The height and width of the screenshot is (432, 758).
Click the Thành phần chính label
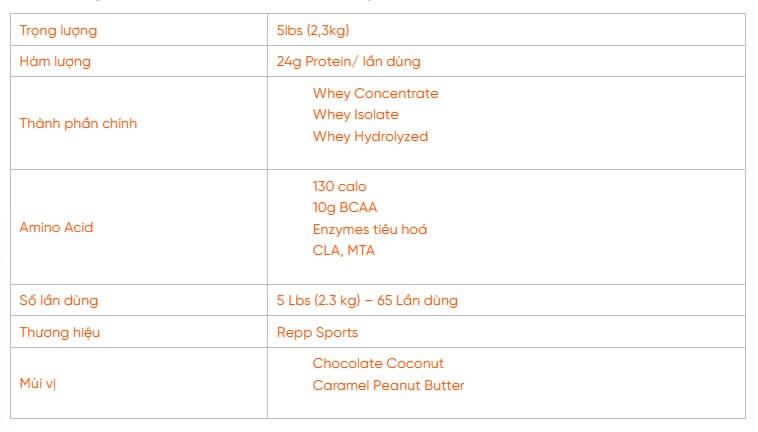(x=78, y=123)
